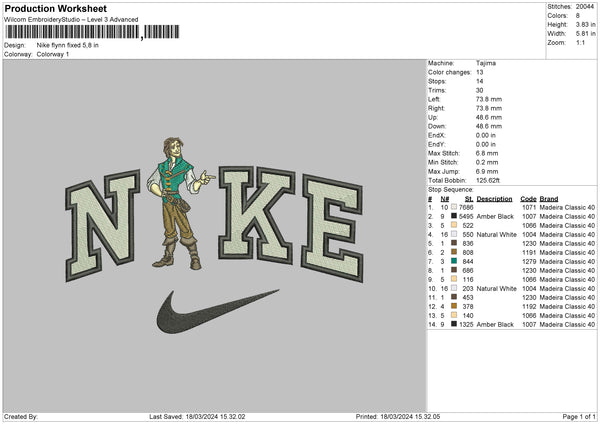The width and height of the screenshot is (600, 424).
Task: Click the Production Worksheet title
Action: click(x=54, y=9)
